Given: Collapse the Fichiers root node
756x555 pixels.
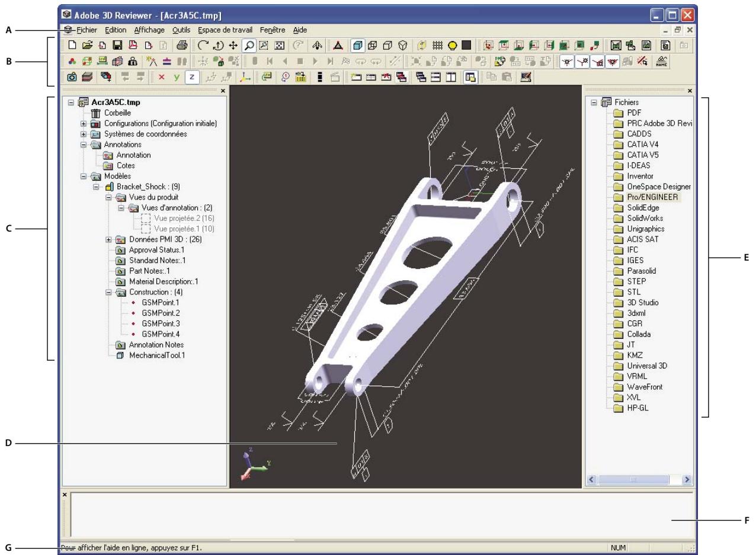Looking at the screenshot, I should point(594,102).
